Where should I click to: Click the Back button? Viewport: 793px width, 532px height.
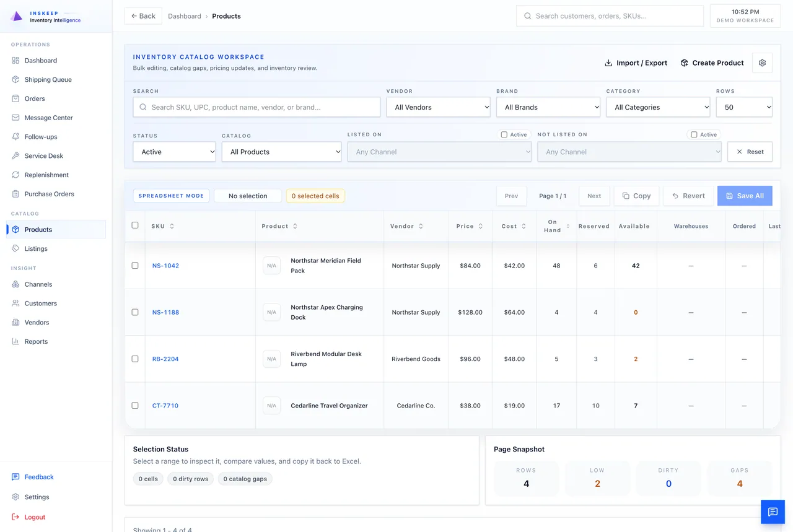(143, 16)
